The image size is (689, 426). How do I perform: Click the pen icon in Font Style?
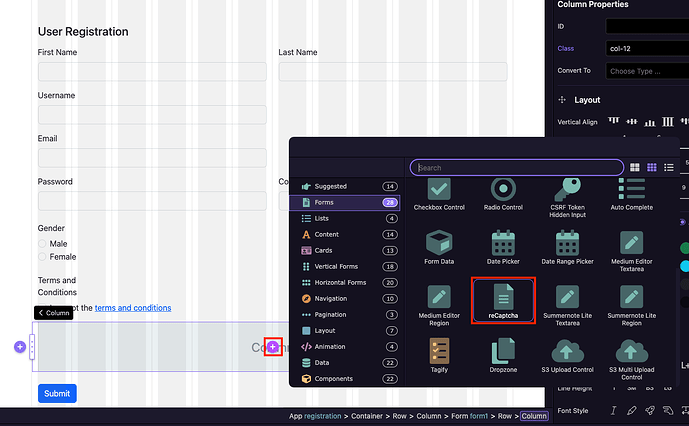(x=631, y=411)
